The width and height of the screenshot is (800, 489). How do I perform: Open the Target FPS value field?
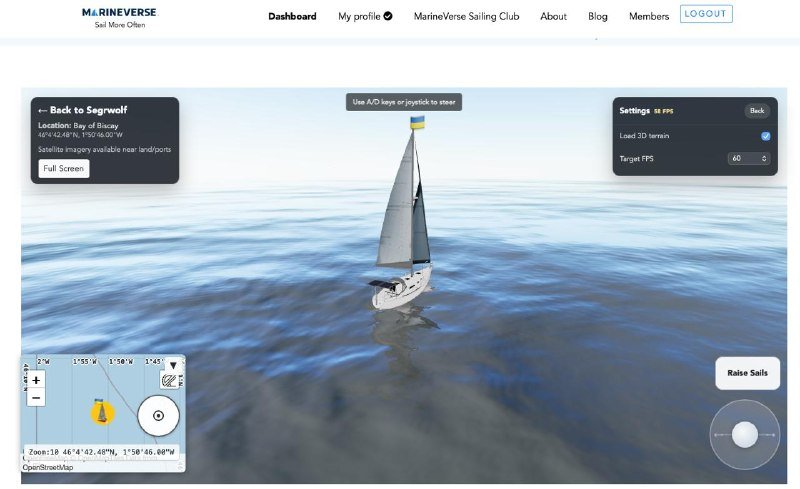pos(749,159)
